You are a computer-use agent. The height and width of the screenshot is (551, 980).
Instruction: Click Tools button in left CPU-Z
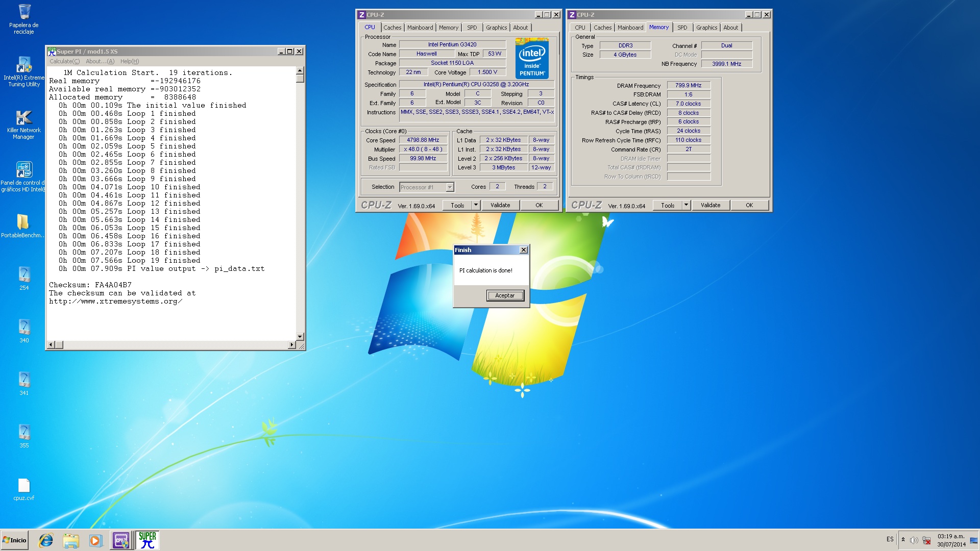458,205
